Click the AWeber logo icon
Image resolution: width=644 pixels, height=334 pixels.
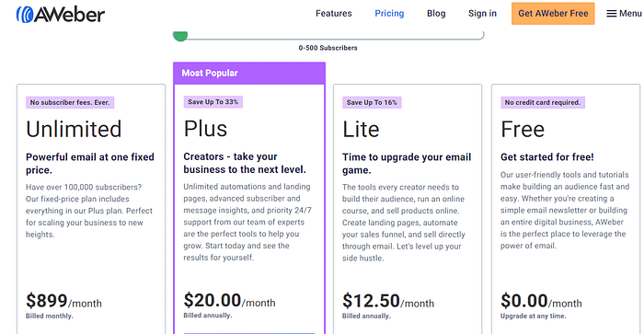pos(25,15)
